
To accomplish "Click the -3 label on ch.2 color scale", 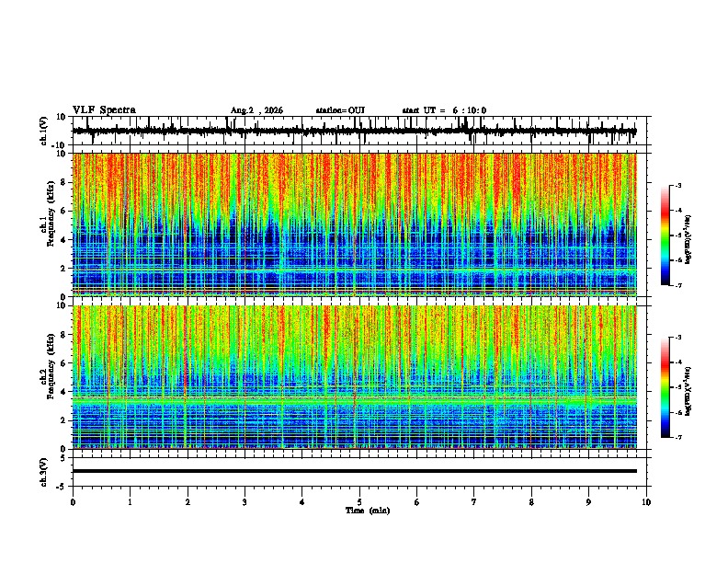I will (x=677, y=338).
